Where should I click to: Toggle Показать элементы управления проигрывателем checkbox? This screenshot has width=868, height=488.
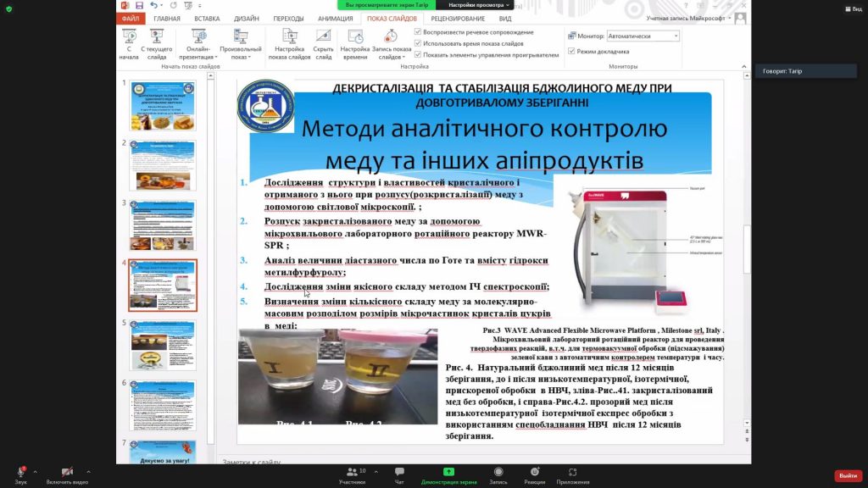click(418, 55)
